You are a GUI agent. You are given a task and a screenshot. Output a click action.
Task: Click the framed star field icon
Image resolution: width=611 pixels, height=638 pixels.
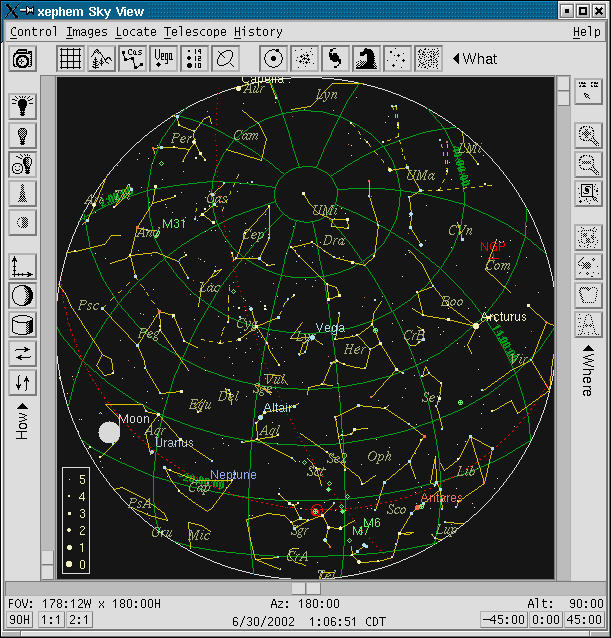pyautogui.click(x=588, y=236)
